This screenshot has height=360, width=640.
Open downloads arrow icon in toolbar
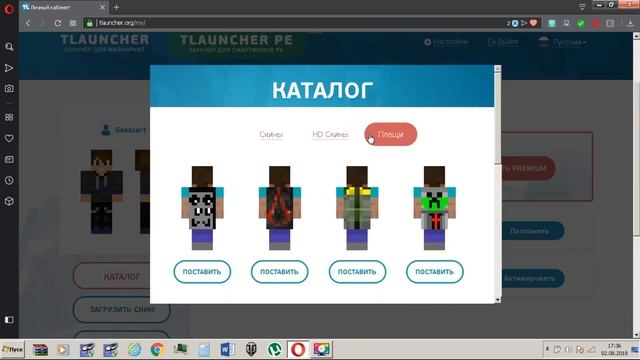(630, 23)
